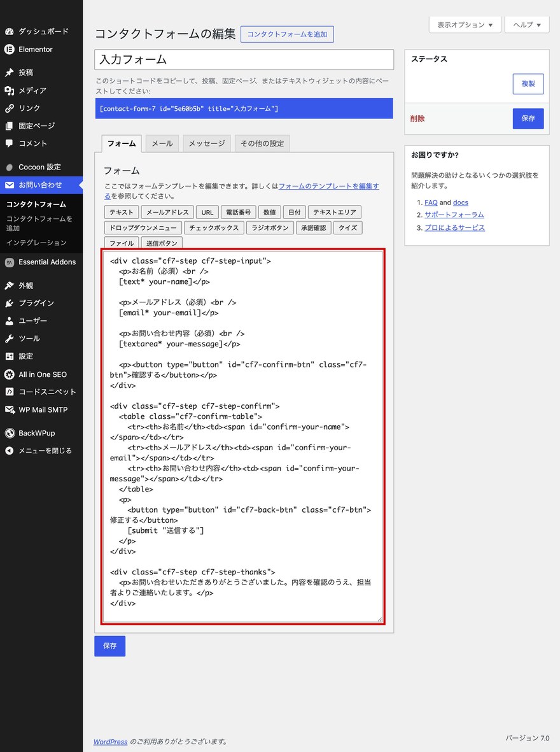Insert a 数値 tag

(269, 213)
